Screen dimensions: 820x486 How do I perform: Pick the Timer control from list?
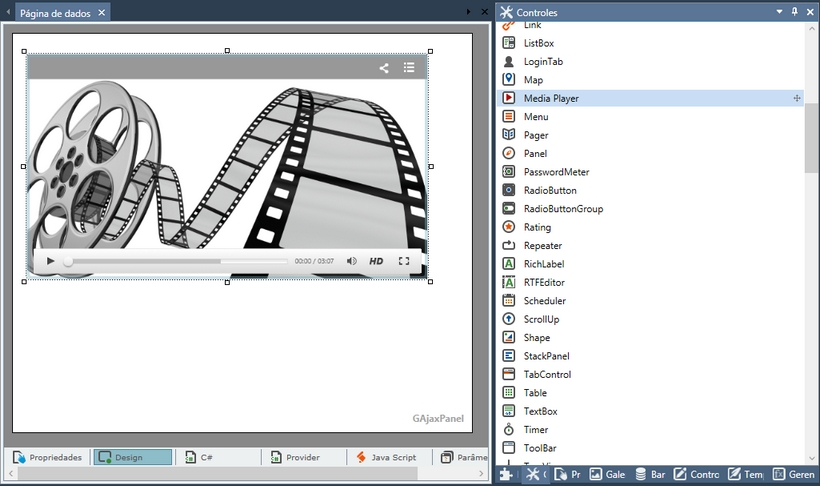(536, 430)
